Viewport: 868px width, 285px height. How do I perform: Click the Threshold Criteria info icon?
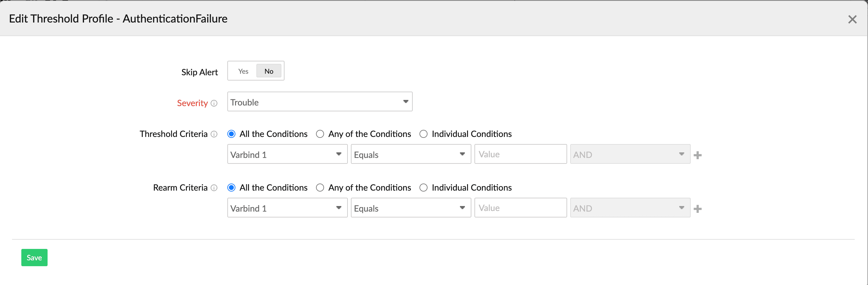(x=214, y=134)
